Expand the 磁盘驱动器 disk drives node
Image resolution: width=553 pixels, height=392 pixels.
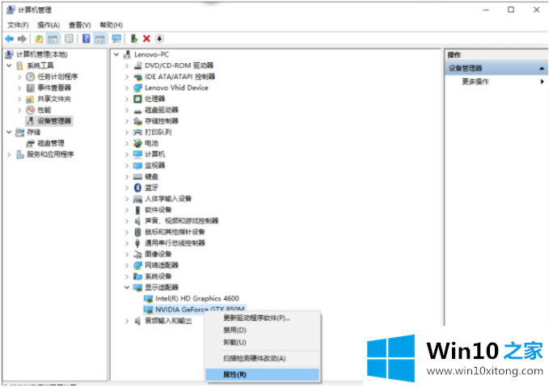(127, 110)
